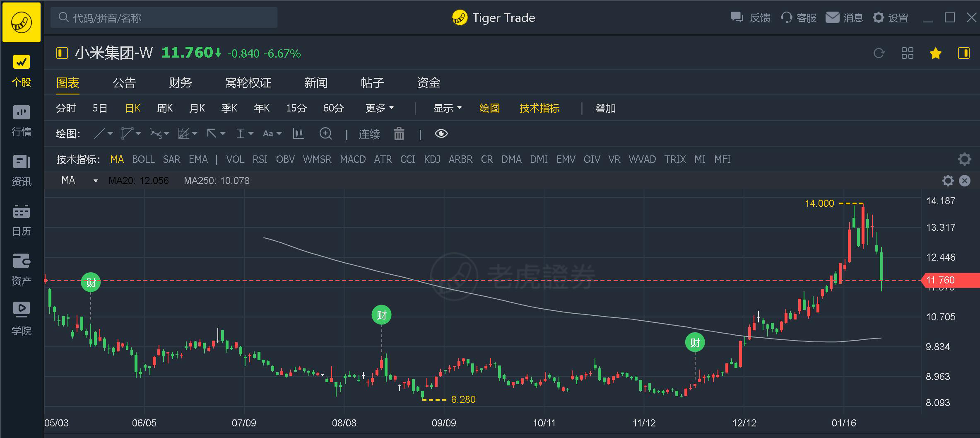Click the 财 marker near 05/03

click(x=91, y=283)
